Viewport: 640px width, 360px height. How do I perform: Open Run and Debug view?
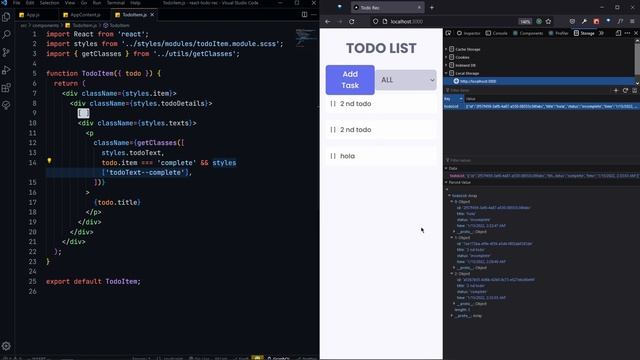click(x=6, y=70)
